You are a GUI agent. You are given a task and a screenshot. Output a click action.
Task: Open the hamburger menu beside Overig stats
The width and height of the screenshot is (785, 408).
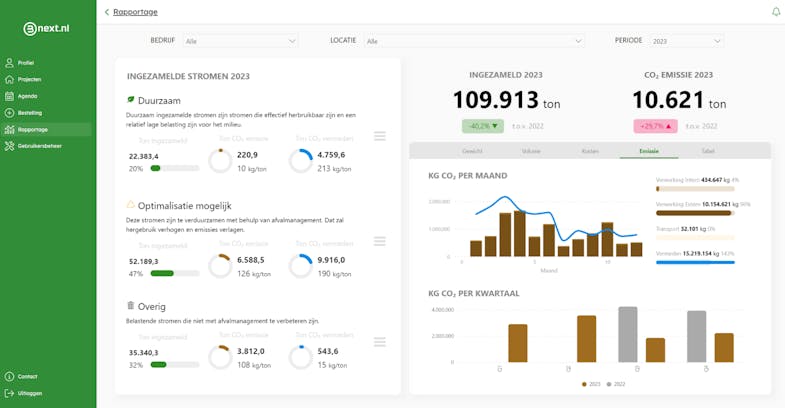click(380, 342)
